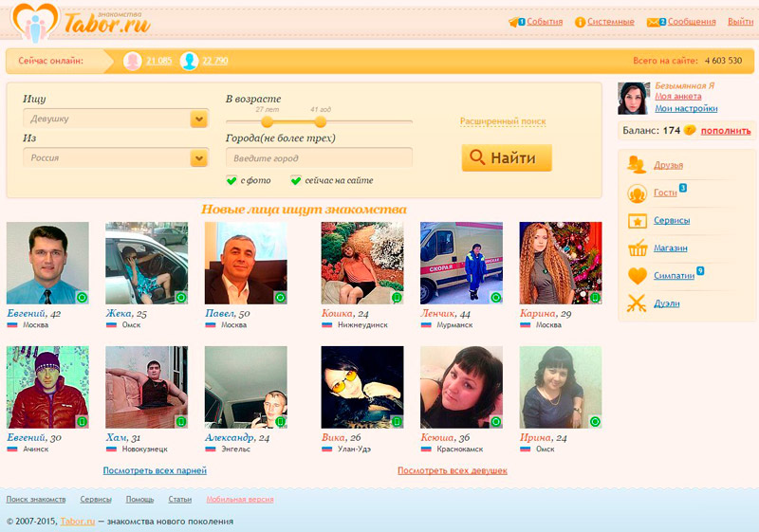The image size is (759, 532).
Task: Click the Guests sidebar icon
Action: click(637, 193)
